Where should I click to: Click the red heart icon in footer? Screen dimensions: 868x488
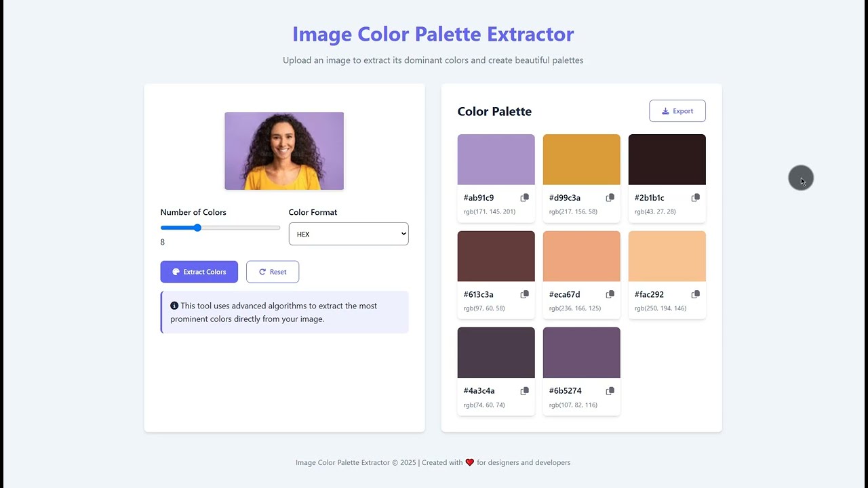(x=469, y=462)
